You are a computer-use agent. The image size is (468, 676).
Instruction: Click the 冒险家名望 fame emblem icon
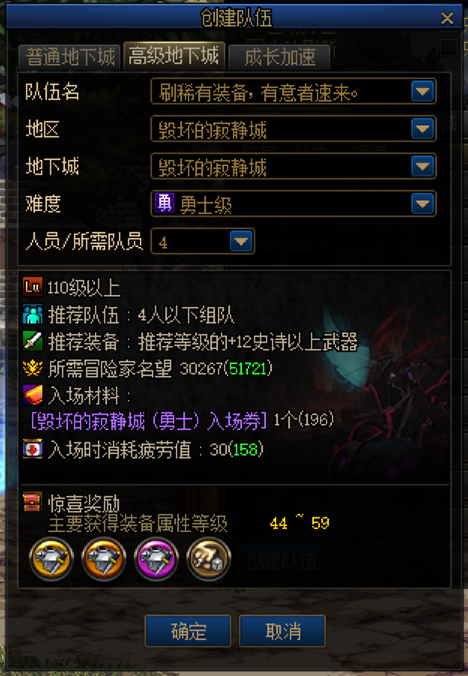click(33, 368)
